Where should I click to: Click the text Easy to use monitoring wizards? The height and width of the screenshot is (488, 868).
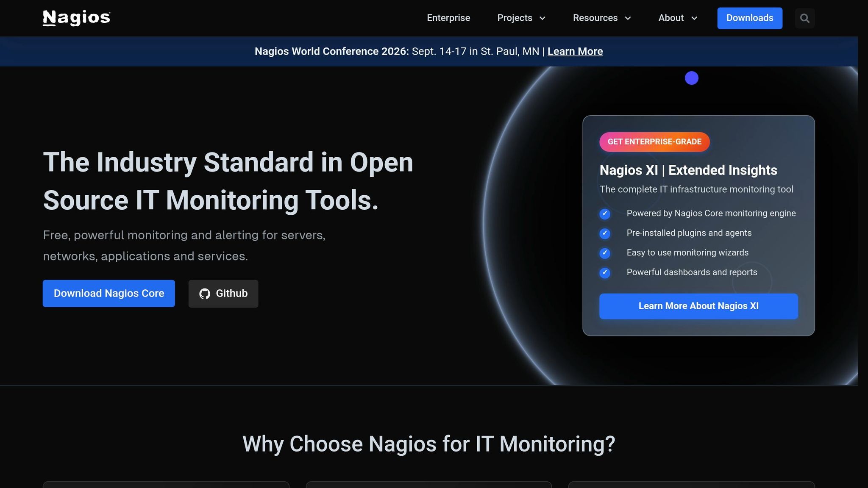[687, 252]
